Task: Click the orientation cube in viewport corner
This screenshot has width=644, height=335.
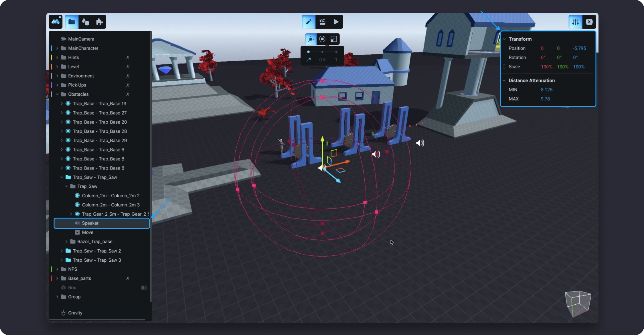Action: [x=578, y=304]
